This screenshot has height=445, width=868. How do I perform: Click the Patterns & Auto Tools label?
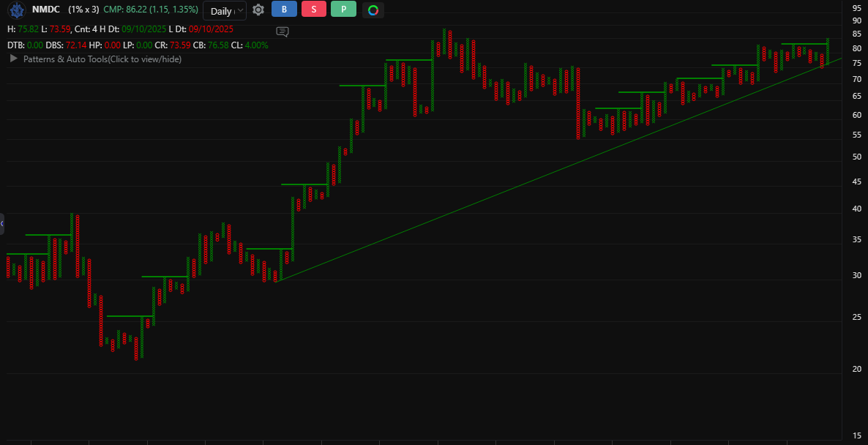coord(102,59)
